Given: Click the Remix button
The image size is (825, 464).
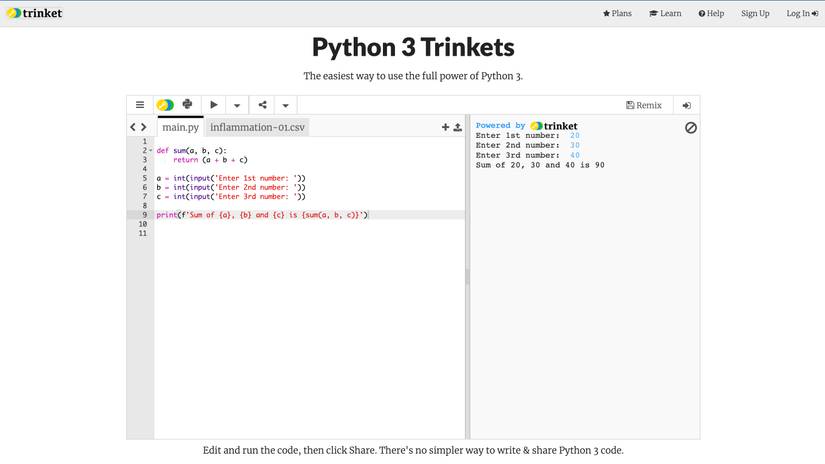Looking at the screenshot, I should point(644,105).
